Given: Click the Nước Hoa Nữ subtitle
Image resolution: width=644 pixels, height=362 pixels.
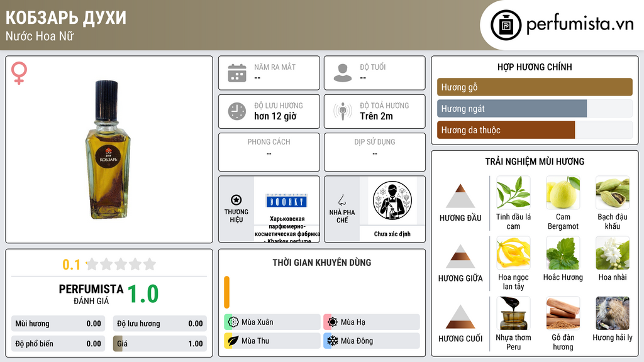Looking at the screenshot, I should (40, 36).
